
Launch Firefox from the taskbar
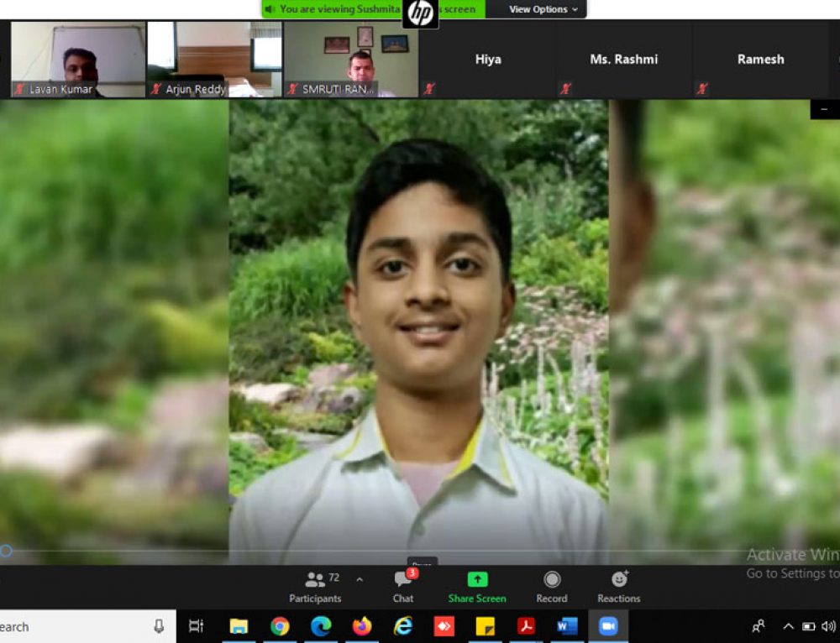pos(362,626)
